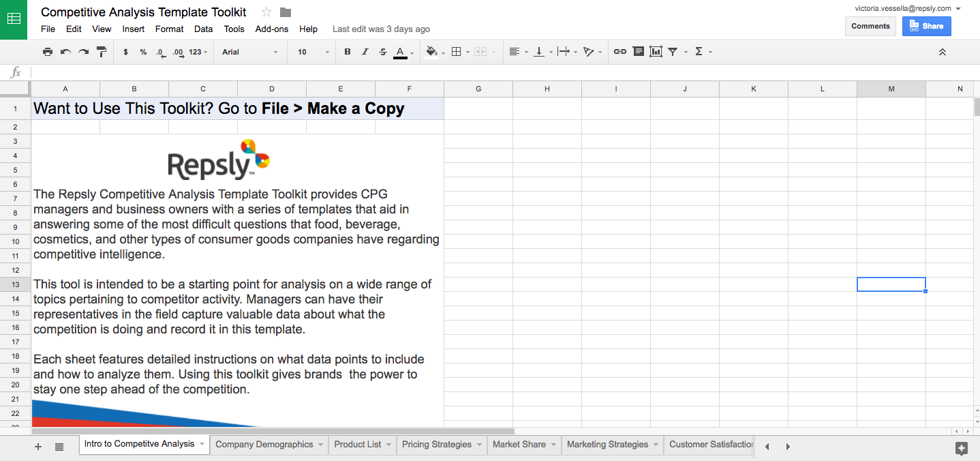Toggle italic formatting

point(365,52)
